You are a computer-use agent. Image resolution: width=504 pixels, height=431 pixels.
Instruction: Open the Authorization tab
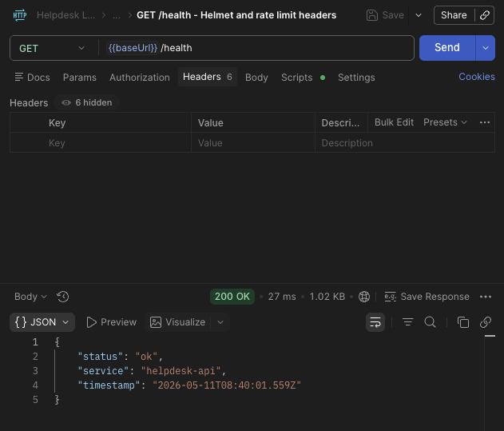tap(140, 78)
